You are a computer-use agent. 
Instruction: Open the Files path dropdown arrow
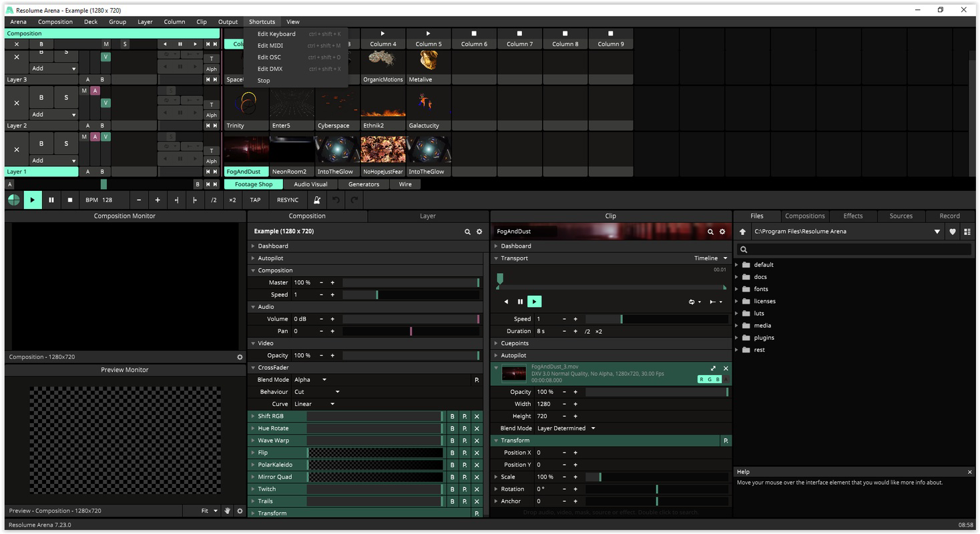pos(937,232)
